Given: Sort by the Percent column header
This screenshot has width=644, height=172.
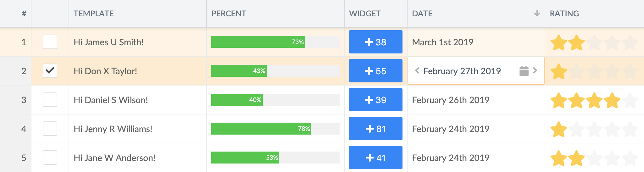Looking at the screenshot, I should coord(229,14).
